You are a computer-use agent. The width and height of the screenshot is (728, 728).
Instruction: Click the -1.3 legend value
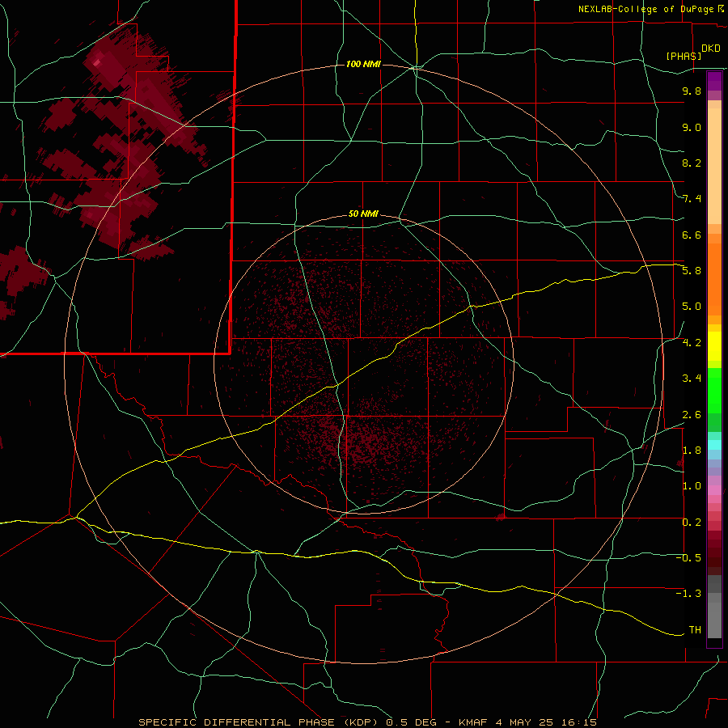point(688,594)
